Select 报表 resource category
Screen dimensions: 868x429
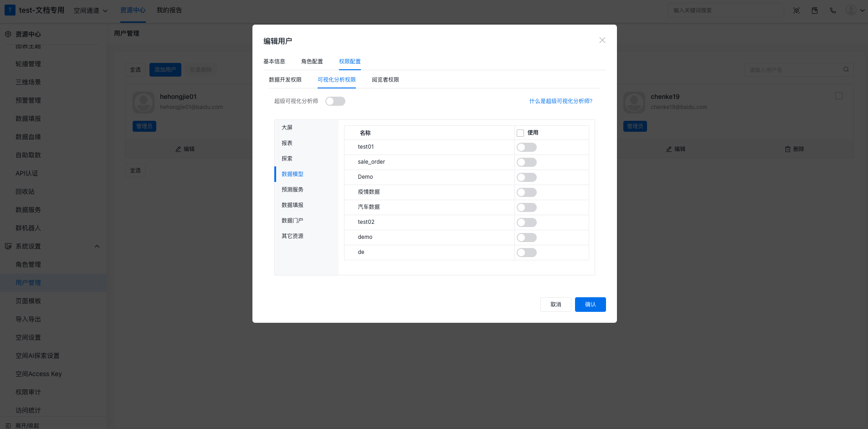[x=306, y=143]
